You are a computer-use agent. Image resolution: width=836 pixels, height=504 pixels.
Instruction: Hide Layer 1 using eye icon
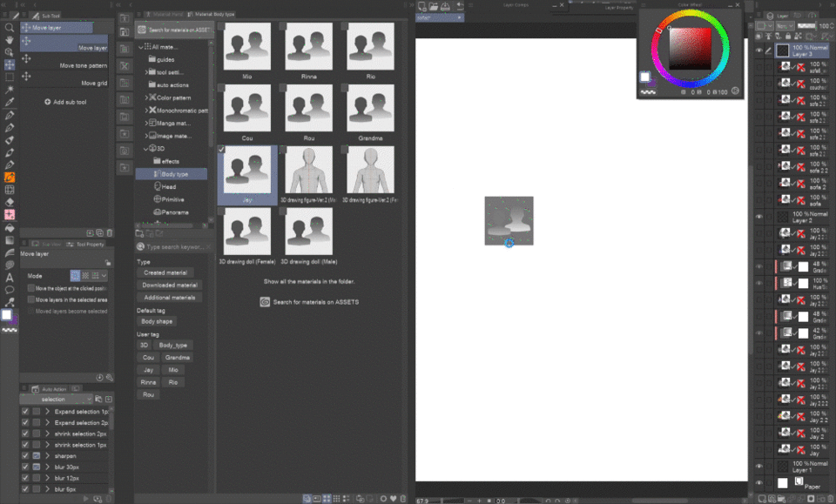coord(758,467)
